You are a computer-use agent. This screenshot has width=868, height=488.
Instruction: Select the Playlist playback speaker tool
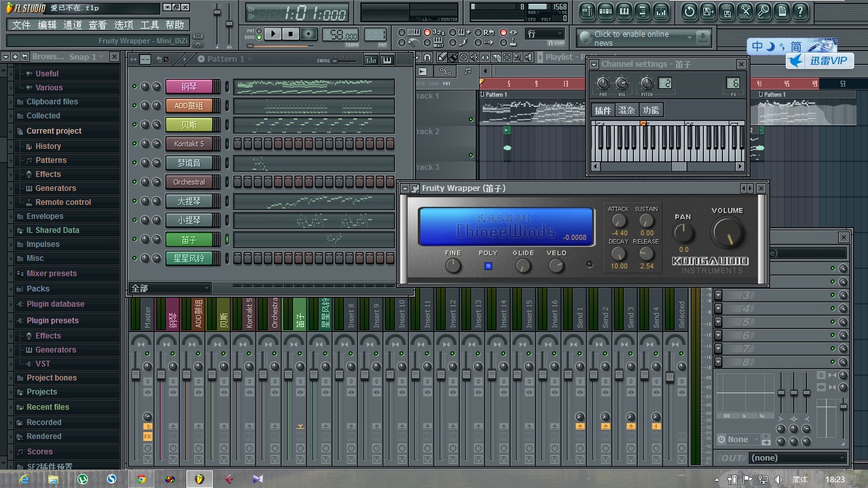[x=529, y=57]
